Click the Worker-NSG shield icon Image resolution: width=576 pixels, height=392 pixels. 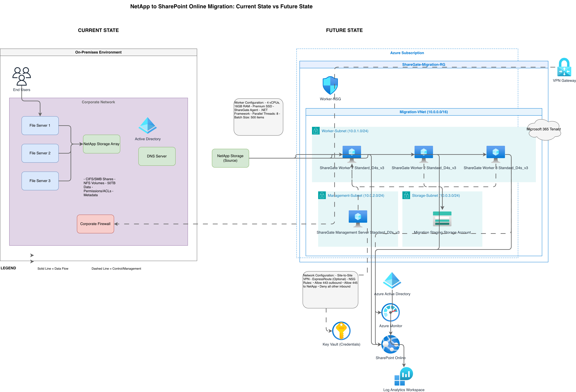coord(330,85)
